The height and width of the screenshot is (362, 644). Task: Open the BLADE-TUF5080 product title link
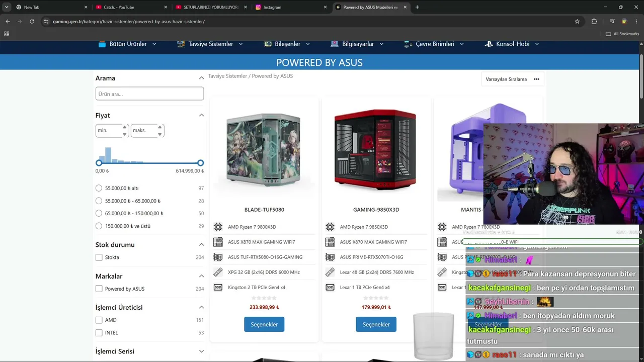264,210
